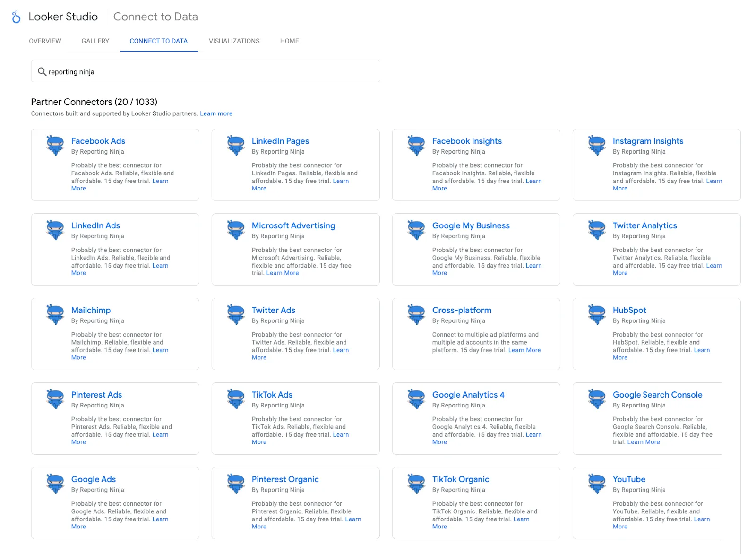Open the Mailchimp connector title
This screenshot has height=554, width=756.
[x=91, y=310]
